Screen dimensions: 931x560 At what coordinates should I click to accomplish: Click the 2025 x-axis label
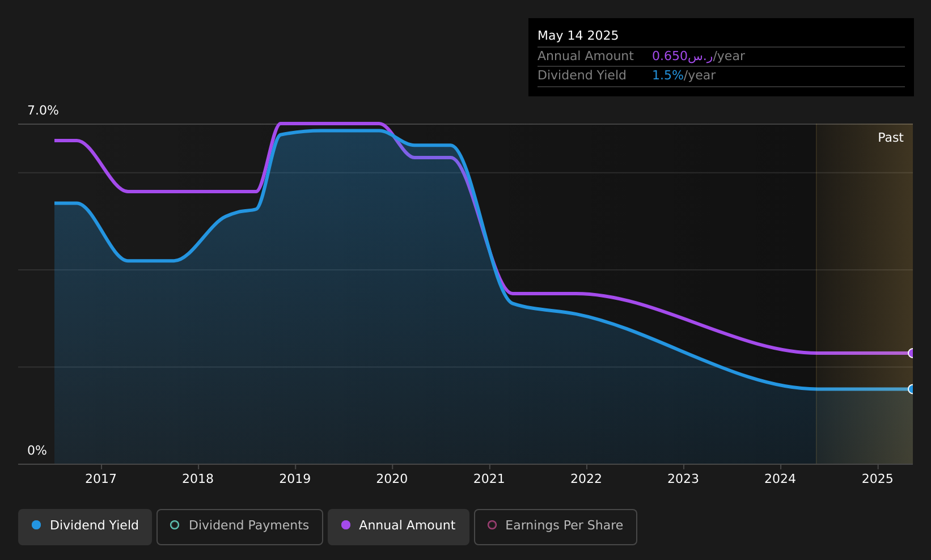pos(878,479)
